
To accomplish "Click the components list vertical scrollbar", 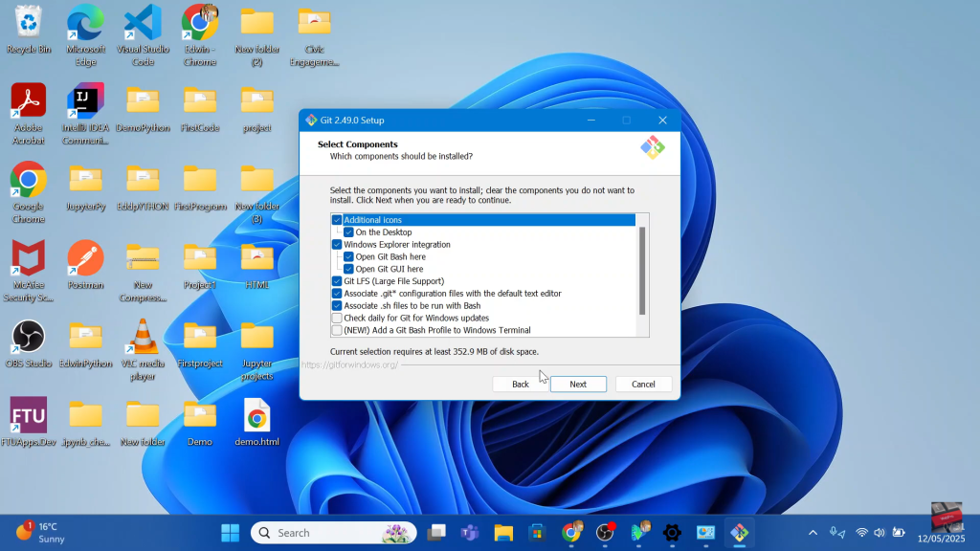I will coord(642,270).
